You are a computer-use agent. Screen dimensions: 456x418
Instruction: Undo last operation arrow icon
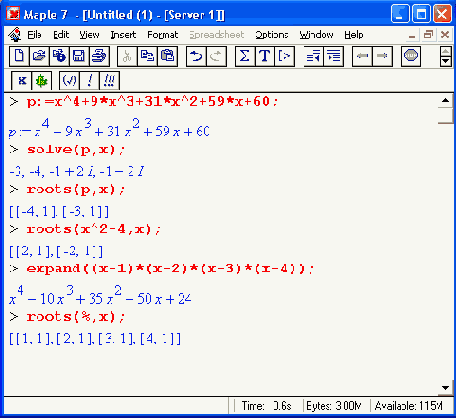[196, 56]
